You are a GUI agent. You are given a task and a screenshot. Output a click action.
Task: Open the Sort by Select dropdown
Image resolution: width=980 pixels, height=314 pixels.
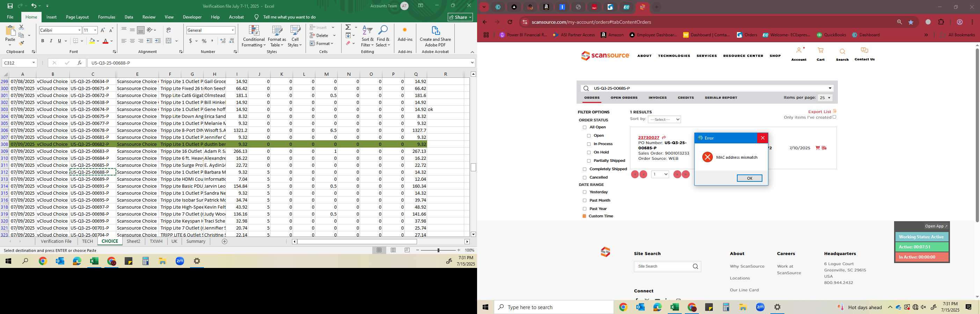(x=664, y=119)
